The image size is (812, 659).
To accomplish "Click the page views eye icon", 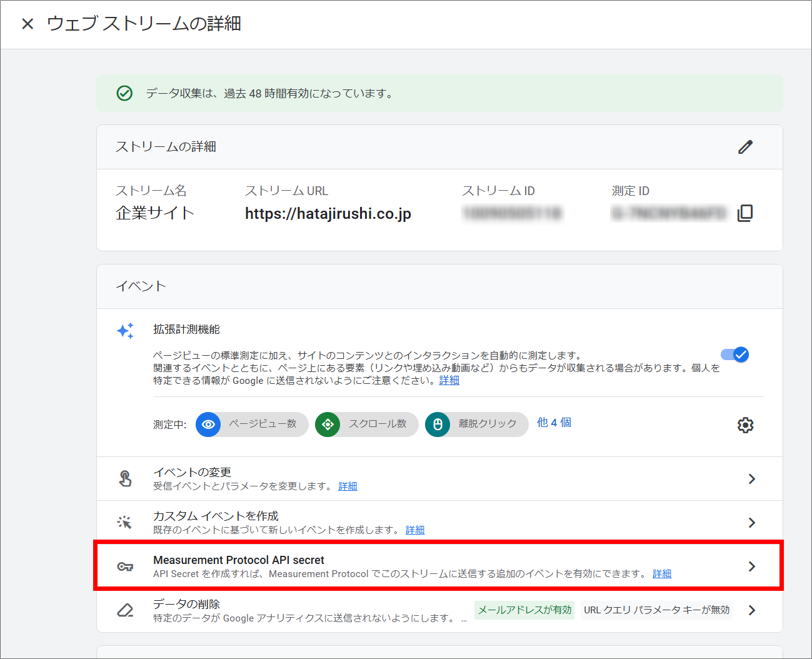I will 208,425.
